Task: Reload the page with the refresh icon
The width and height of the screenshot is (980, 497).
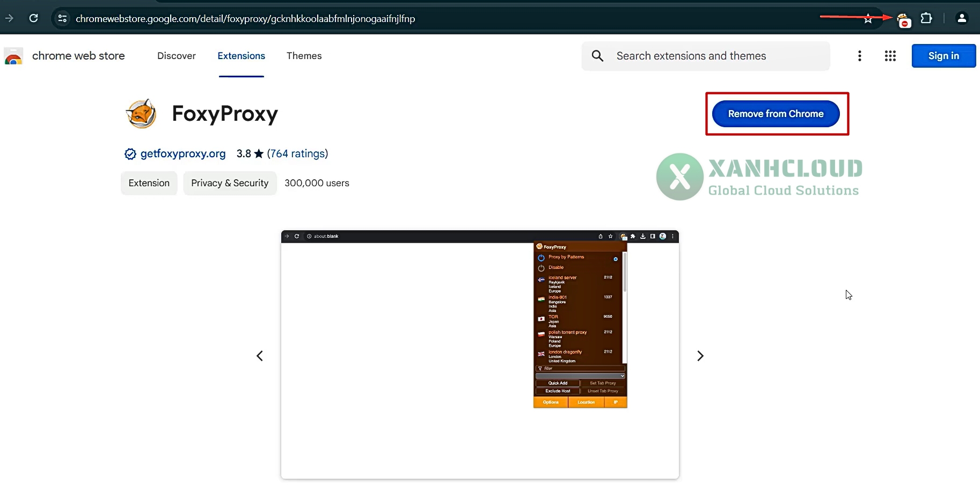Action: (33, 18)
